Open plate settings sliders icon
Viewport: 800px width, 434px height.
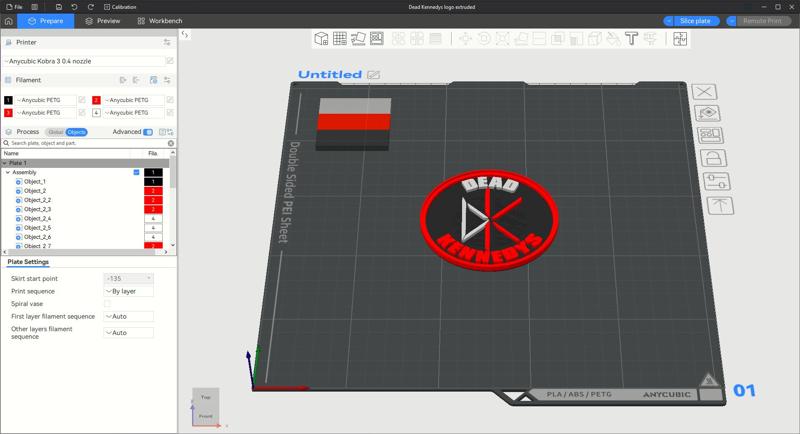click(716, 182)
